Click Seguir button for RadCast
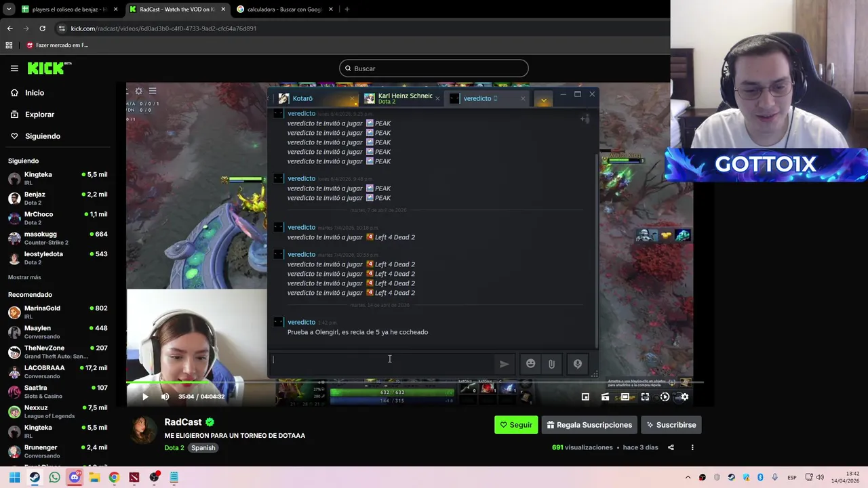Screen dimensions: 868x488 click(x=516, y=425)
